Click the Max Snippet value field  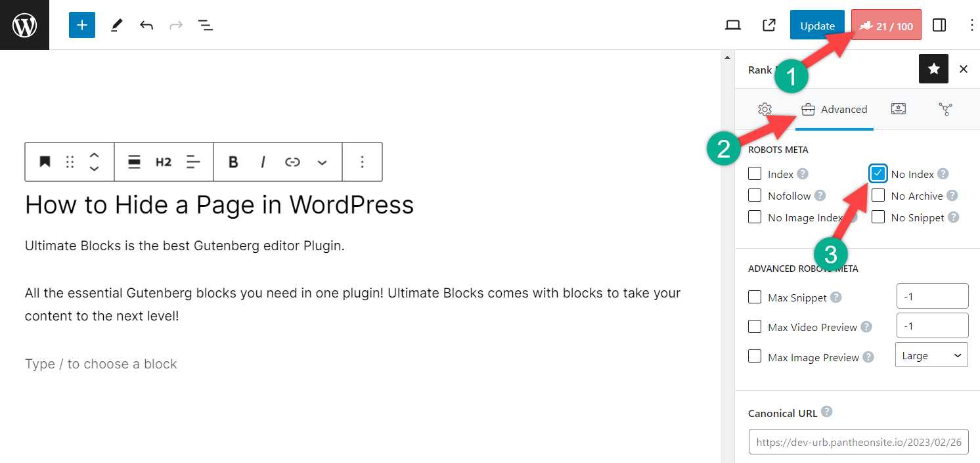(932, 296)
